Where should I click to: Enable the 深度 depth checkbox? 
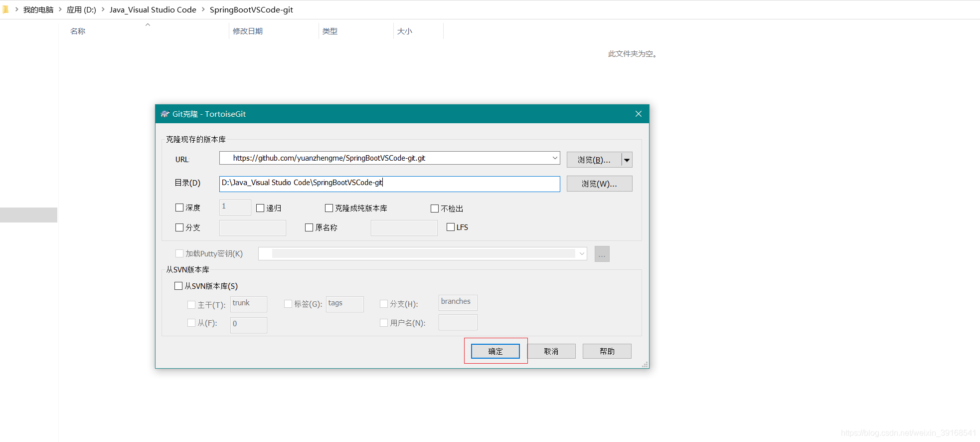[179, 208]
